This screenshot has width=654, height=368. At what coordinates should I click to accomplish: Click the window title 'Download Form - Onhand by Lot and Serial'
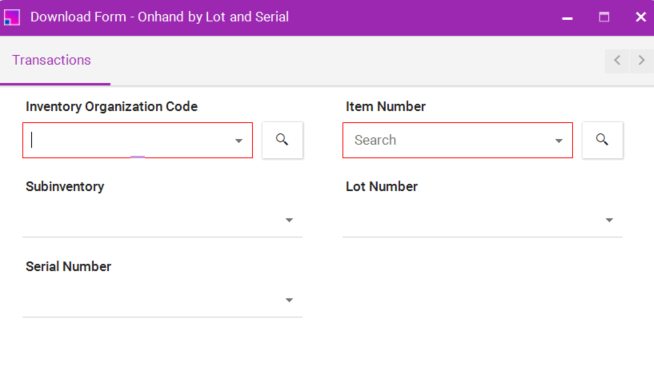coord(159,17)
